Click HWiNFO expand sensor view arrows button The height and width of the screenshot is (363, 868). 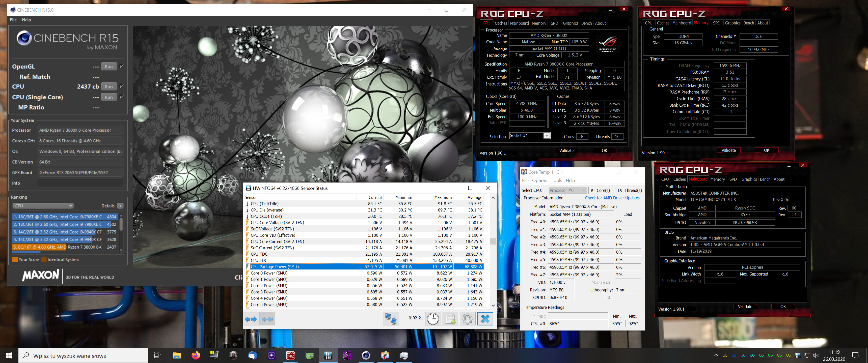tap(251, 319)
